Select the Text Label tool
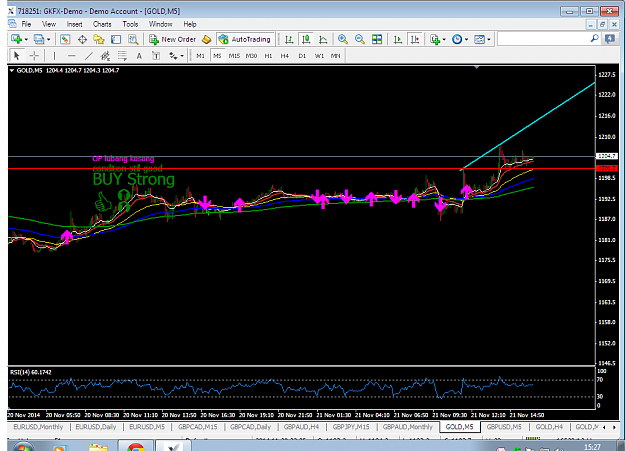Image resolution: width=625 pixels, height=451 pixels. (156, 55)
